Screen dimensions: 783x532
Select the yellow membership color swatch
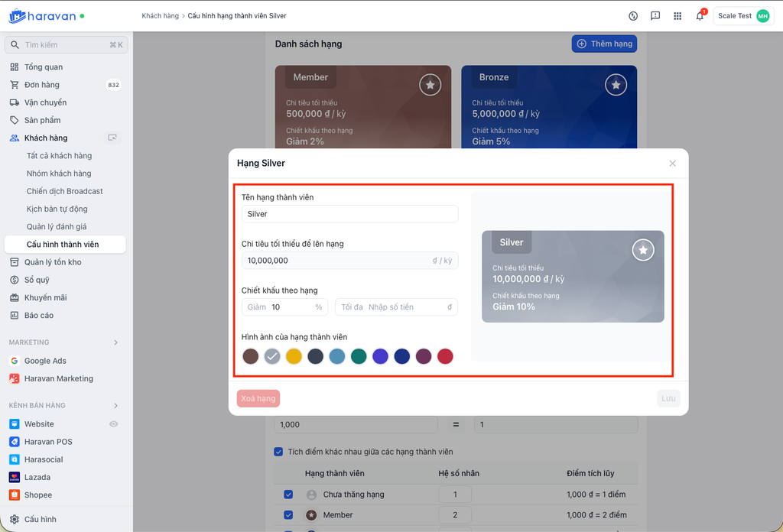click(294, 356)
